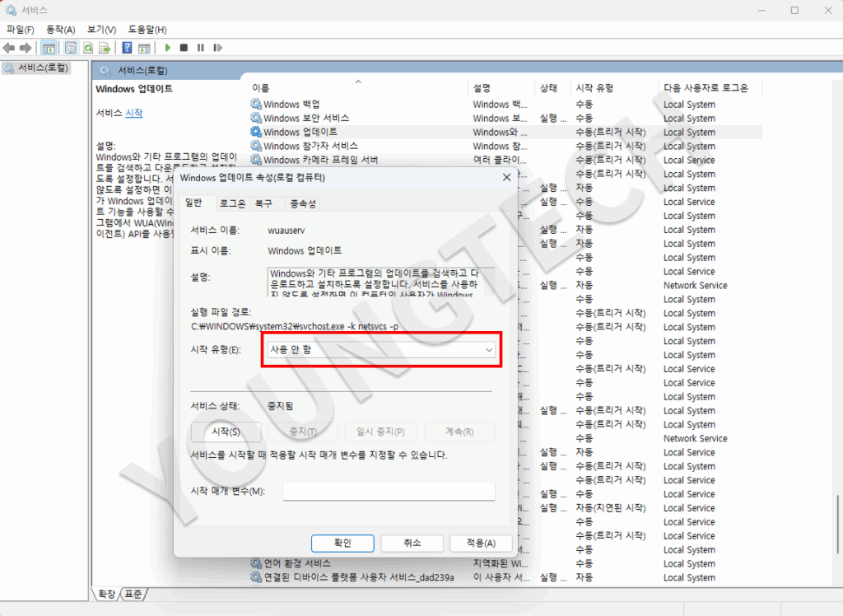
Task: Open the 도움말(H) menu
Action: (147, 30)
